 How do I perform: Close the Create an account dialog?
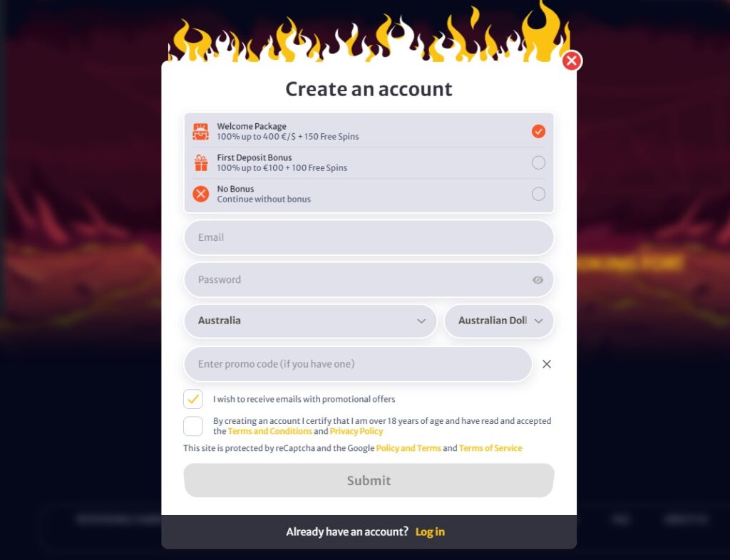572,61
